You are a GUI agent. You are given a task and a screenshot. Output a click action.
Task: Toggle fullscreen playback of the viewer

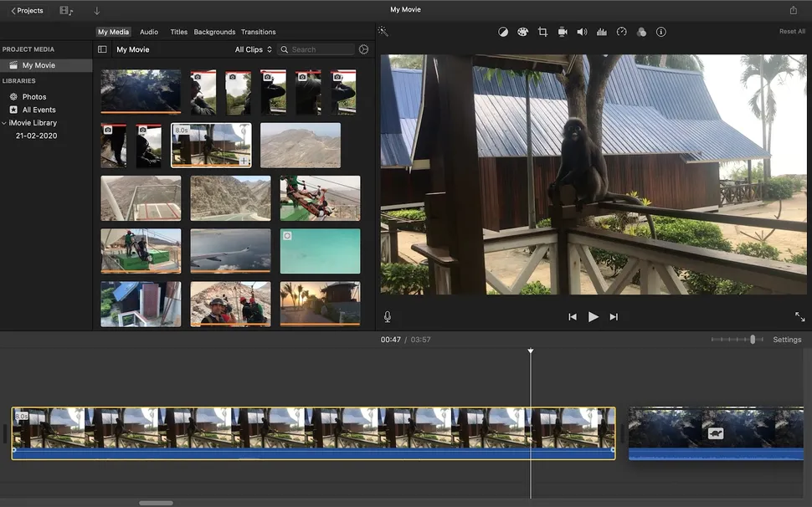(799, 317)
